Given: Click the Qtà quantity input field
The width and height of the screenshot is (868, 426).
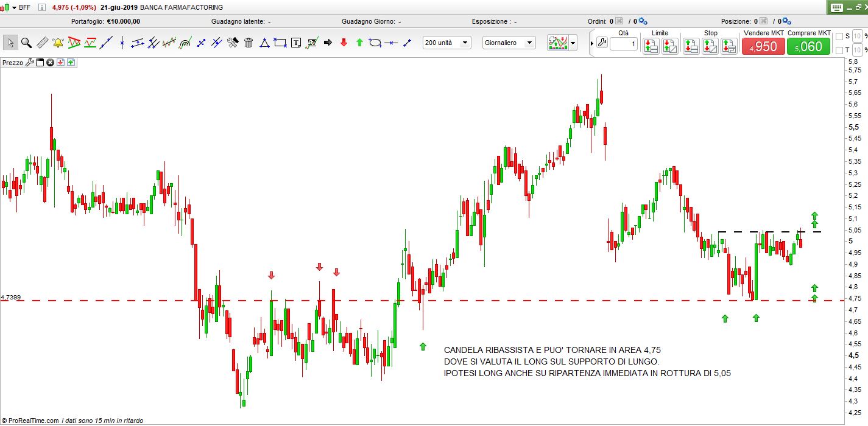Looking at the screenshot, I should [623, 44].
